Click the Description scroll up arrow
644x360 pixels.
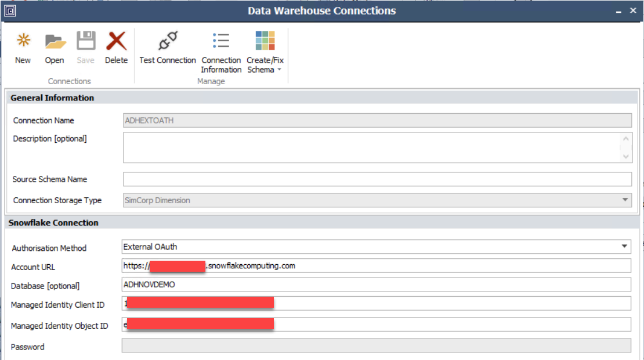[625, 139]
